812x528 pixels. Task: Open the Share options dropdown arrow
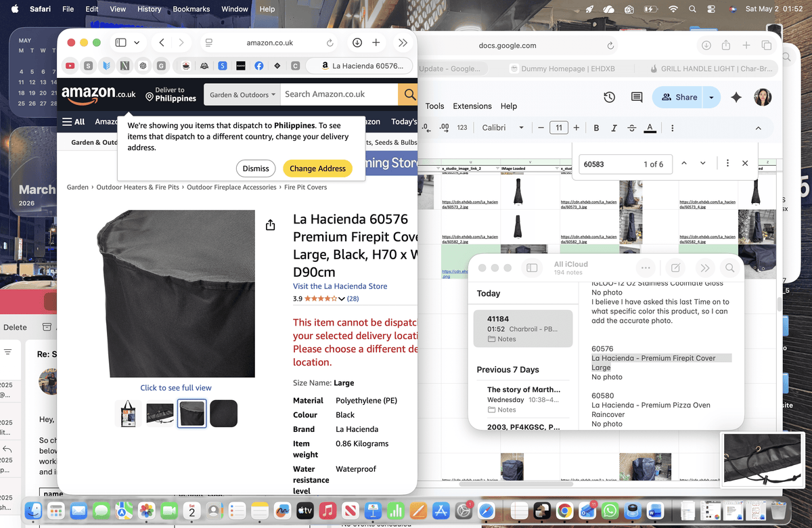711,97
